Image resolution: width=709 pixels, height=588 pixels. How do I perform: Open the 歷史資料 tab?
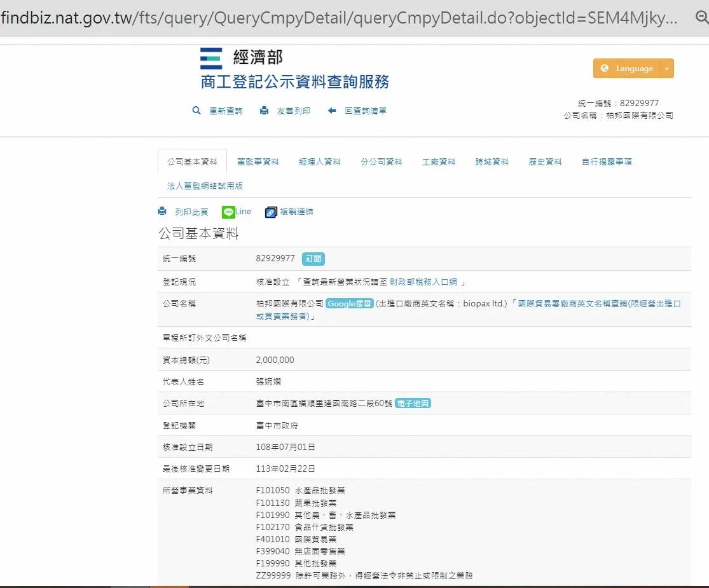(545, 162)
